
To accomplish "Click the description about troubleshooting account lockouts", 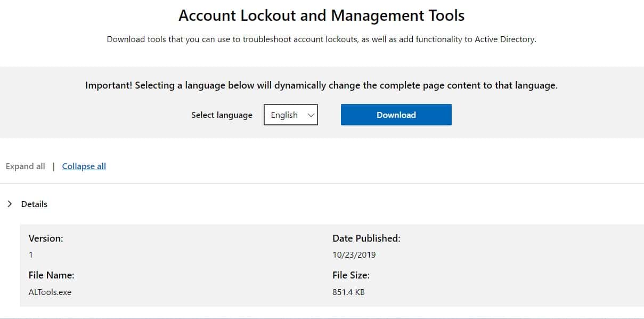I will [x=321, y=39].
